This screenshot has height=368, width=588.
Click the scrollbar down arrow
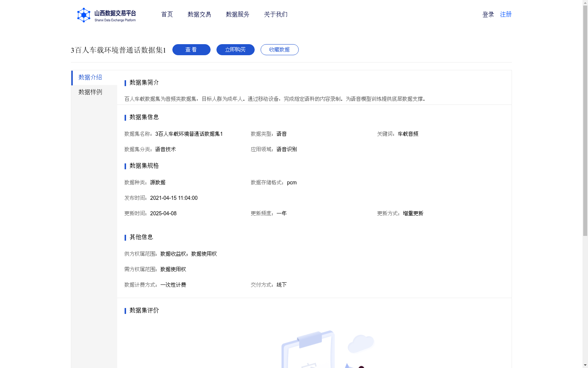click(x=585, y=365)
